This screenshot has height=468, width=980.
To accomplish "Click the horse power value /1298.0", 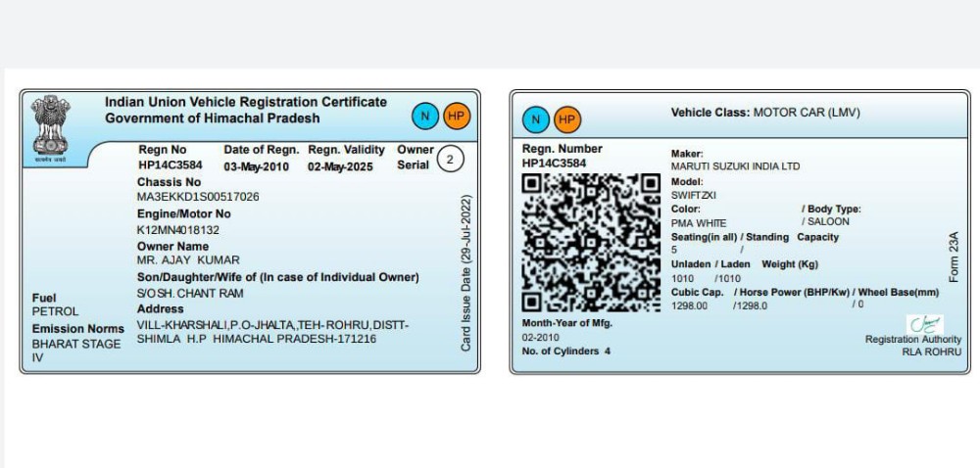I will coord(750,305).
